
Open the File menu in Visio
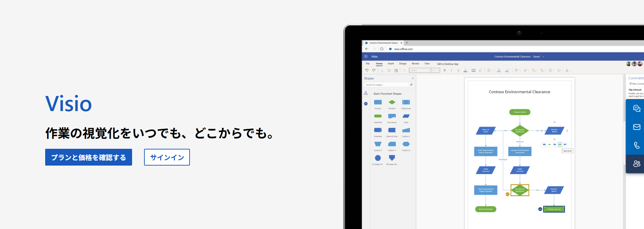pos(368,63)
